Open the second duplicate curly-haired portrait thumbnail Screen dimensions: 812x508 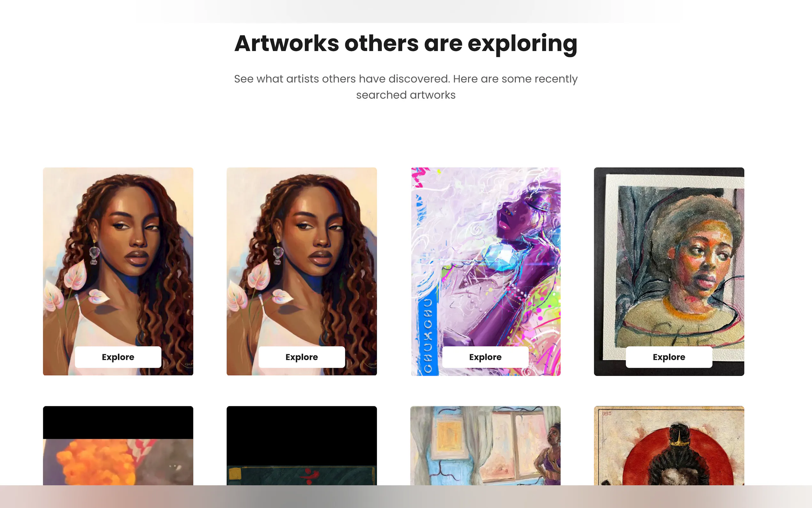[301, 255]
